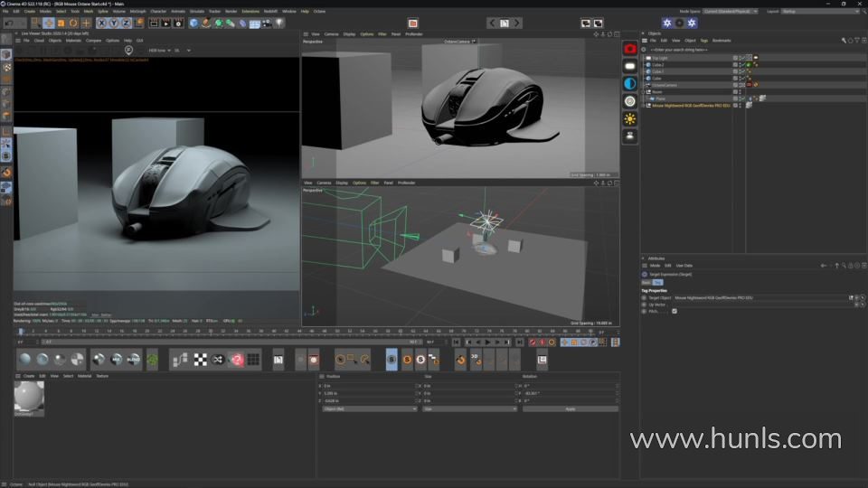Screen dimensions: 868x488
Task: Click the light bulb icon in toolbar
Action: [x=279, y=23]
